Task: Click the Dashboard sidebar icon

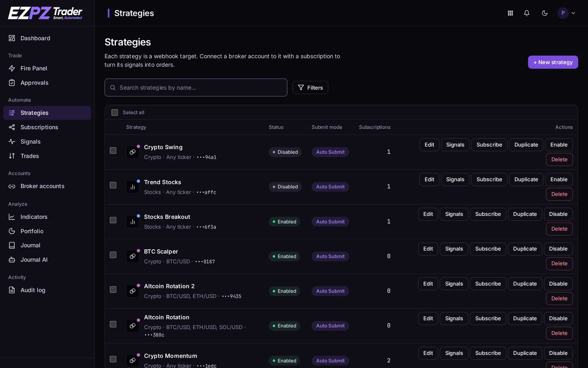Action: tap(12, 38)
